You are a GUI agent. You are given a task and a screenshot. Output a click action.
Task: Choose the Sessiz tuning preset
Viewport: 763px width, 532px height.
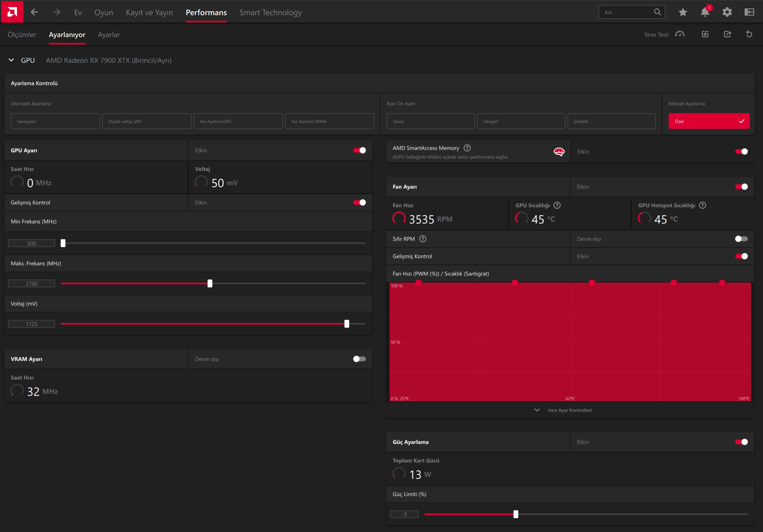click(430, 121)
